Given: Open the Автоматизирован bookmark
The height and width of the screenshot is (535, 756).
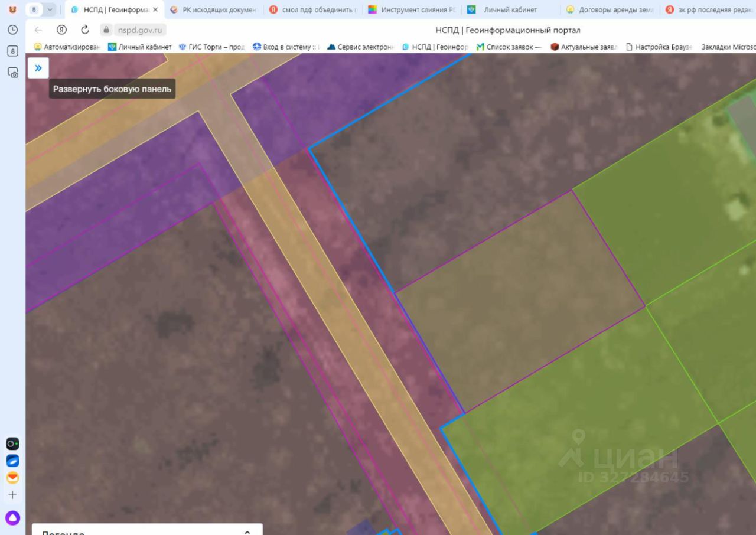Looking at the screenshot, I should (67, 47).
